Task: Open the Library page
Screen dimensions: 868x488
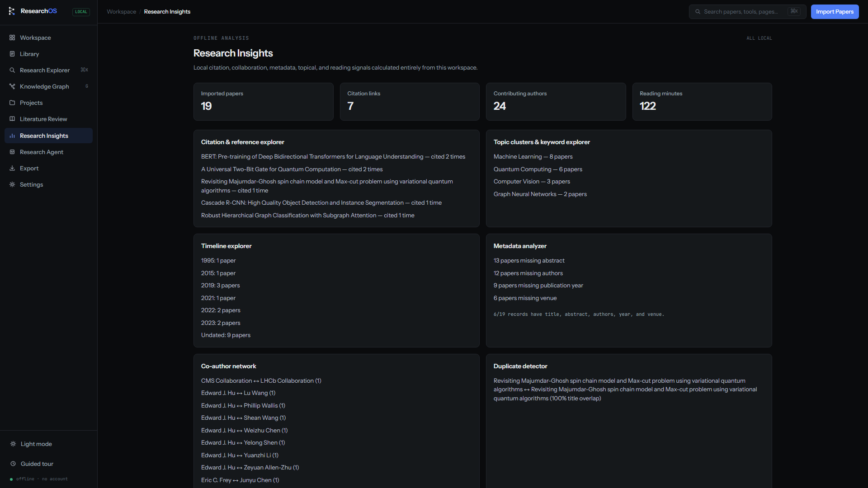Action: 48,54
